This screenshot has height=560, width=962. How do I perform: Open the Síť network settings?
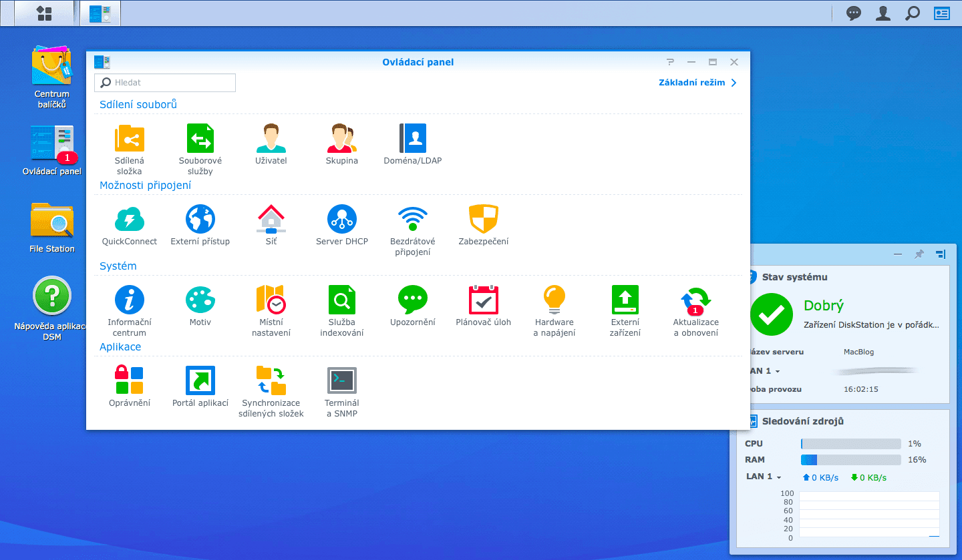pos(271,225)
